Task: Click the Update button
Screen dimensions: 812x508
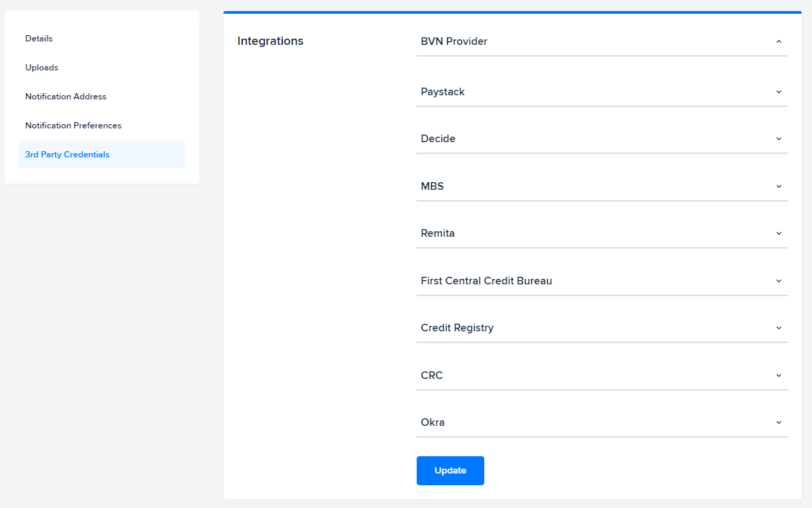Action: (450, 471)
